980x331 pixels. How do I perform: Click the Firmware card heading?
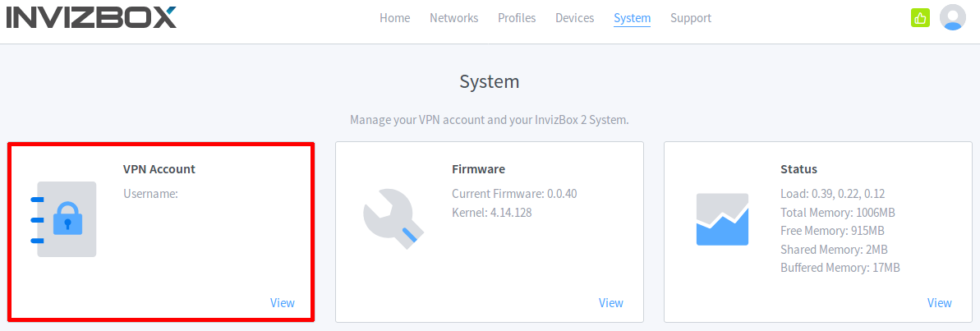click(x=478, y=169)
